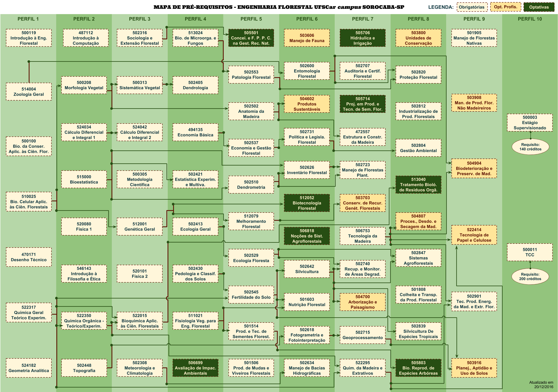
Task: Select 502642 Silvicultura box
Action: pyautogui.click(x=307, y=269)
